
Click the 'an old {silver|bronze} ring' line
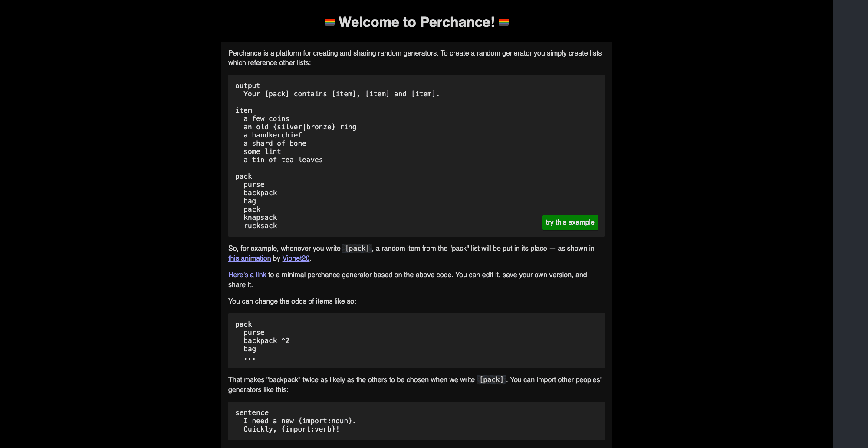pos(300,127)
